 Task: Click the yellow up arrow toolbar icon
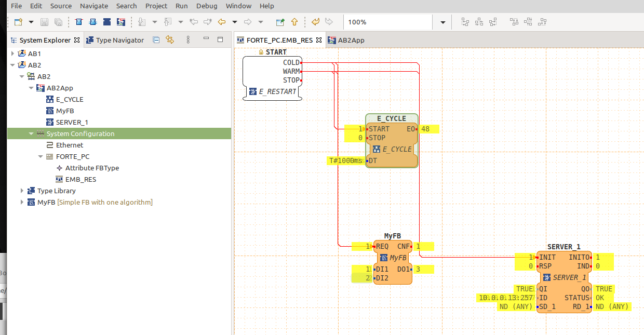click(x=294, y=22)
